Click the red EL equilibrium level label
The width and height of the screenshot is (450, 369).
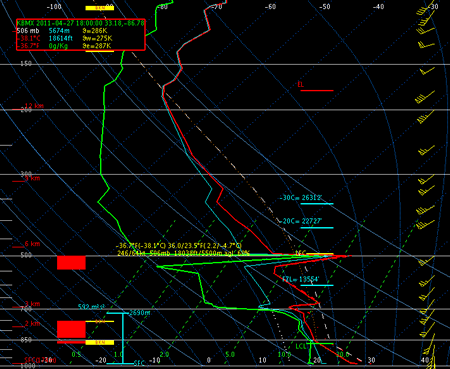[301, 85]
